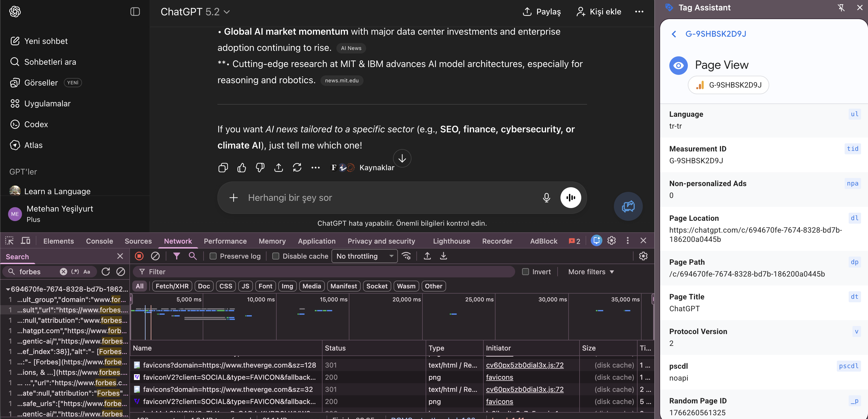
Task: Click the microphone dictation icon
Action: point(546,198)
